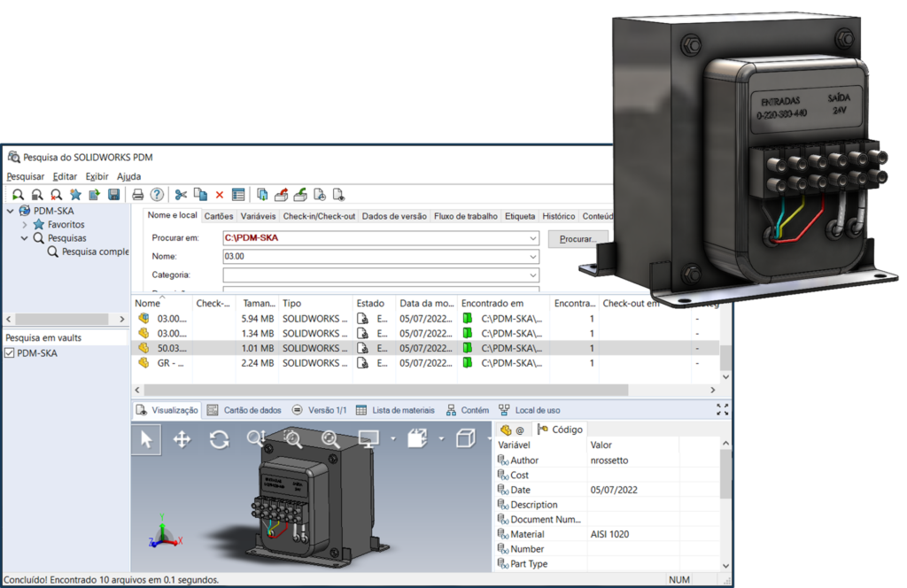
Task: Click the print icon in toolbar
Action: click(x=138, y=194)
